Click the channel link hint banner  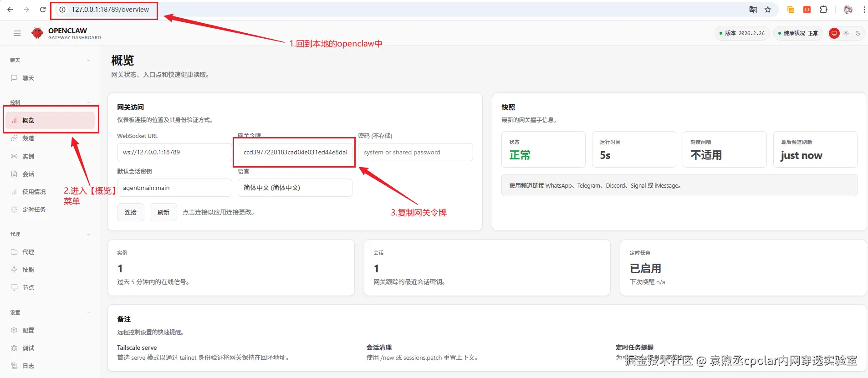point(679,185)
